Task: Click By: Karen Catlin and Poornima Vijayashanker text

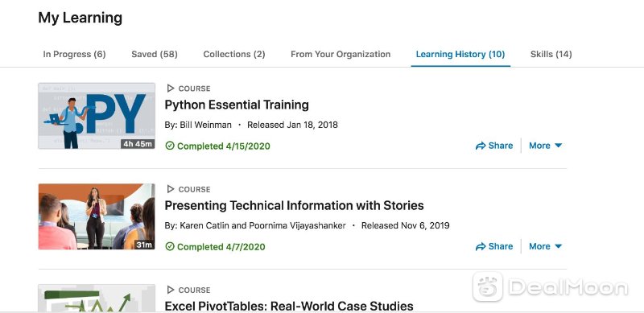Action: click(255, 225)
